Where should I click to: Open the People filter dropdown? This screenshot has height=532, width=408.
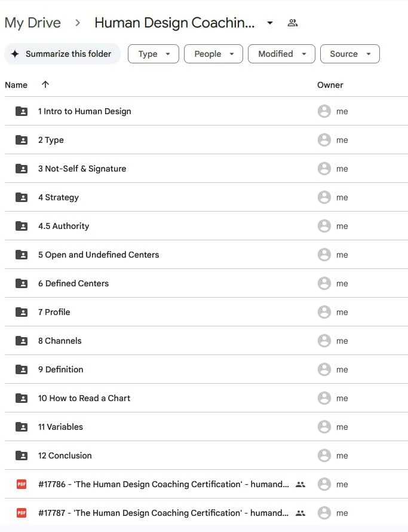click(x=213, y=54)
